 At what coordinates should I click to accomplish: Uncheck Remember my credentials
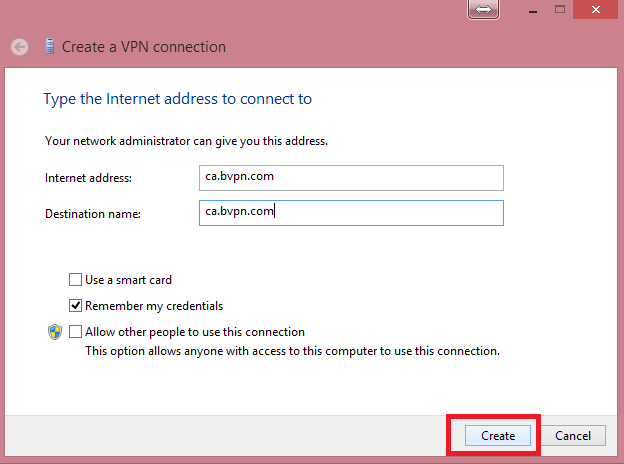tap(75, 306)
